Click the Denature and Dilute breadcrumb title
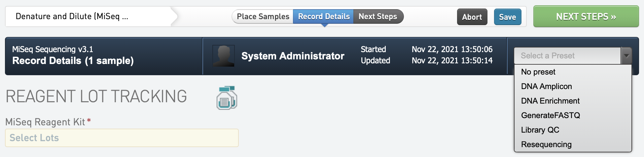This screenshot has height=157, width=644. point(72,16)
